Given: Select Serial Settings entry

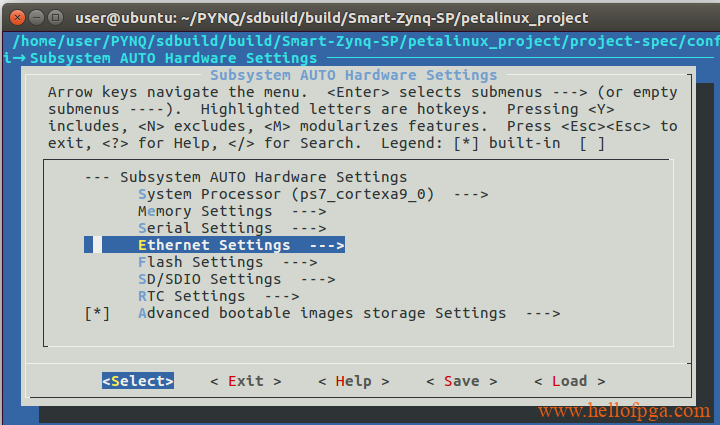Looking at the screenshot, I should 232,229.
